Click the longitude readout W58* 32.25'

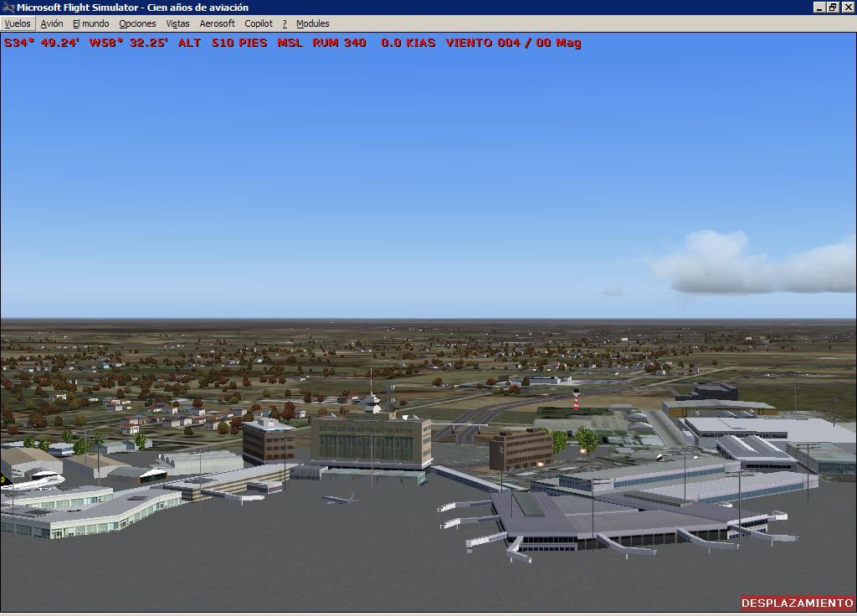(128, 43)
